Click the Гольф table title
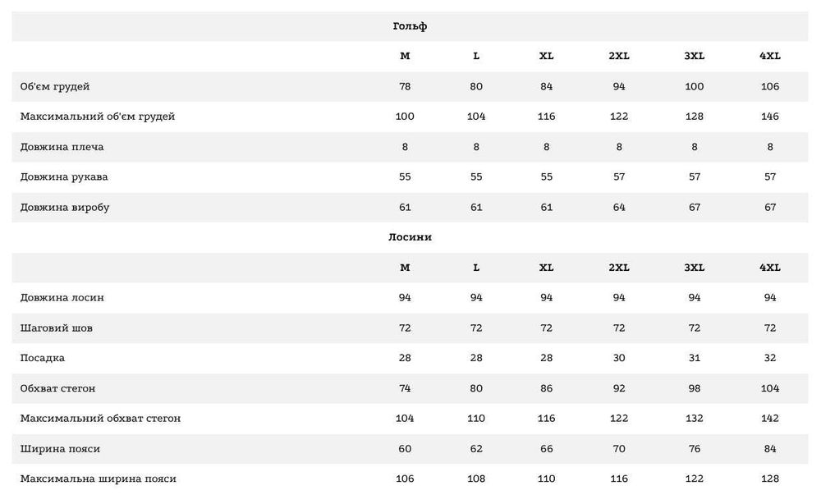The height and width of the screenshot is (504, 821). [410, 26]
